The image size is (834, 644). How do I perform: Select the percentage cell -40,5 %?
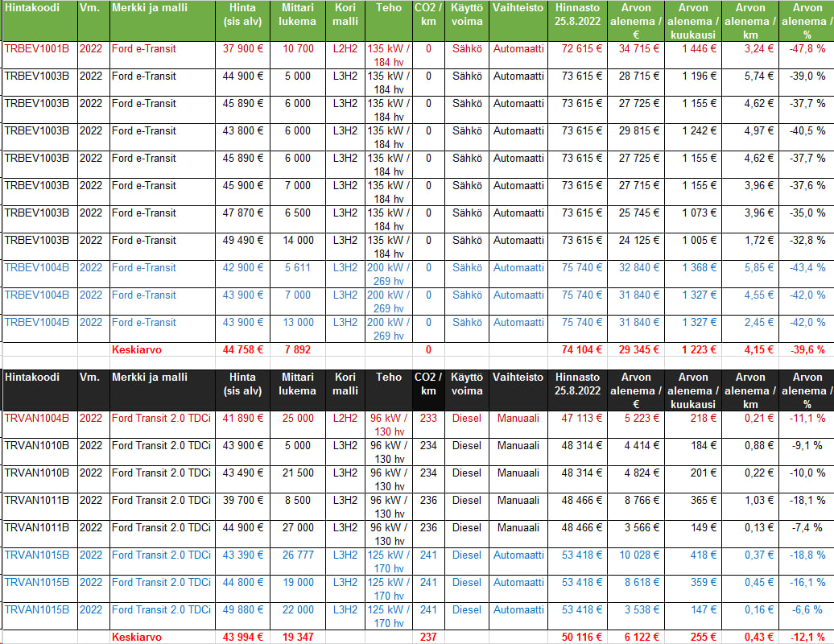(x=807, y=137)
